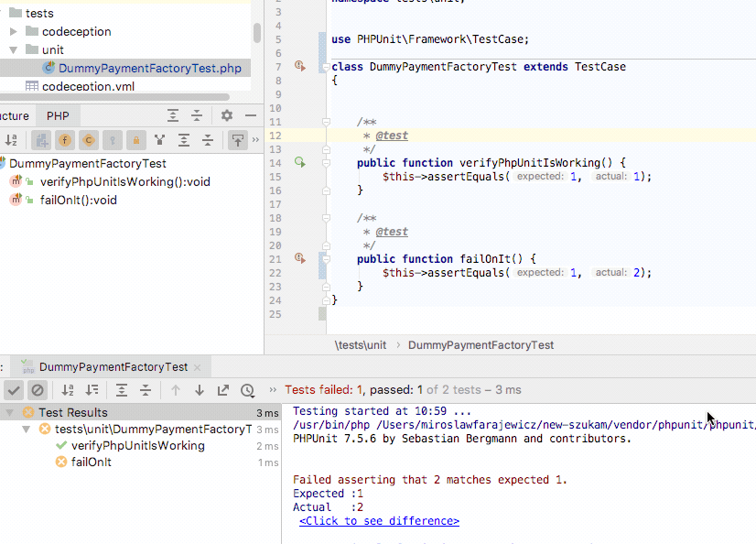
Task: Select DummyPaymentFactoryTest run tab
Action: click(113, 367)
